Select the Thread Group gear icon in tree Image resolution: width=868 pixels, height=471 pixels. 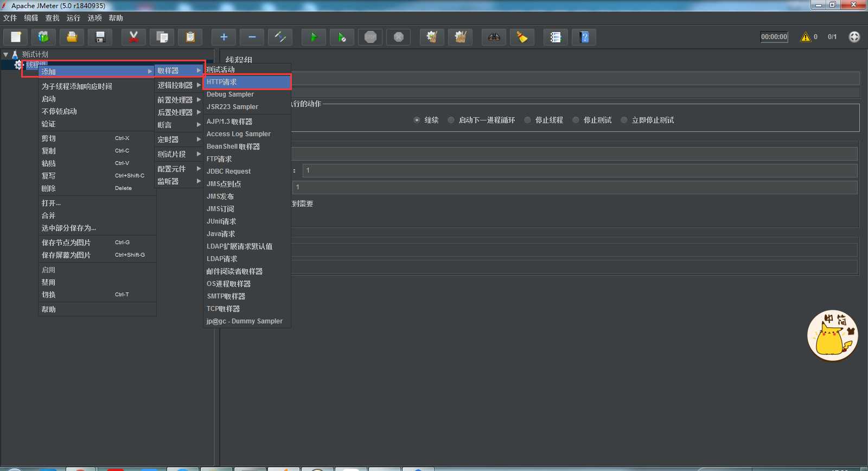point(18,65)
